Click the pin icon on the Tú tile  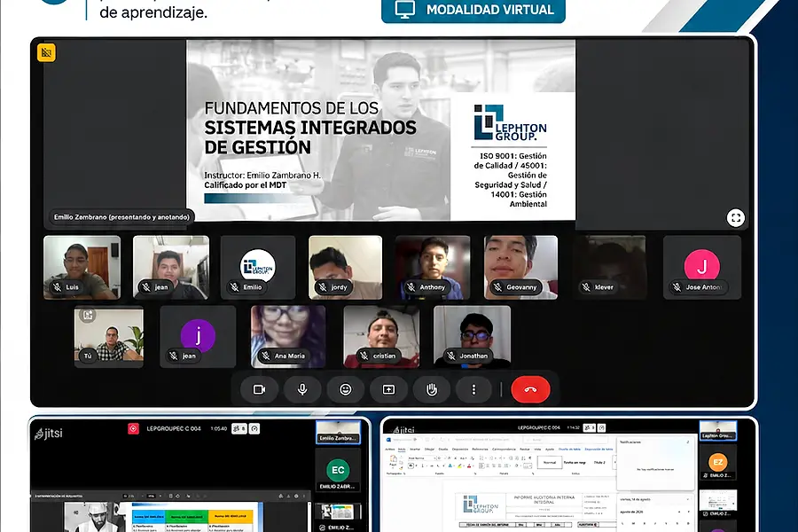(x=88, y=315)
